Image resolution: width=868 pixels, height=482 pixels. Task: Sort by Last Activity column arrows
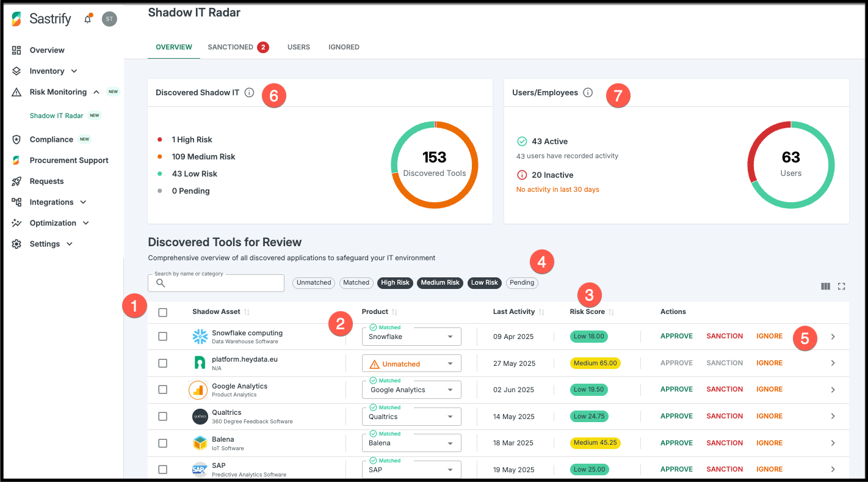pos(541,312)
